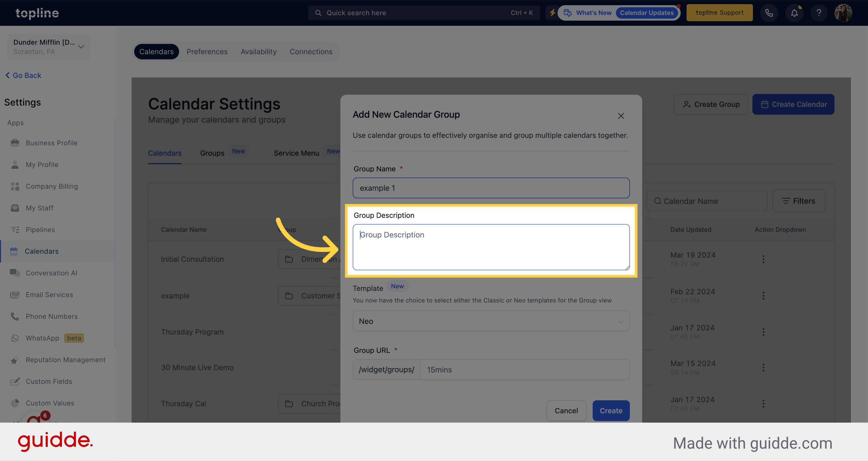Expand the Dunder Mifflin account switcher
The height and width of the screenshot is (461, 868).
tap(49, 47)
